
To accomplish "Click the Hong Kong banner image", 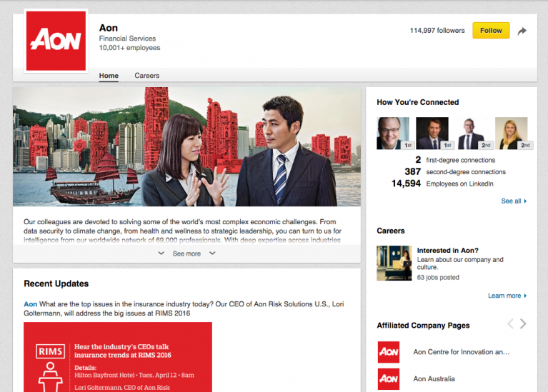I will pyautogui.click(x=186, y=146).
